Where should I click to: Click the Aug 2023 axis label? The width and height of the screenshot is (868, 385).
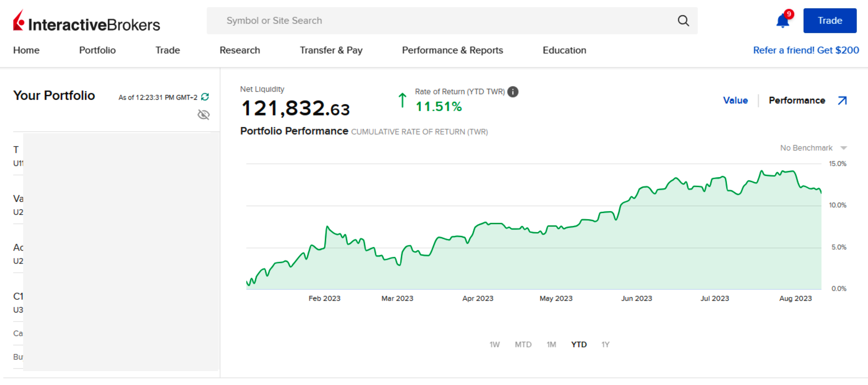click(x=795, y=298)
